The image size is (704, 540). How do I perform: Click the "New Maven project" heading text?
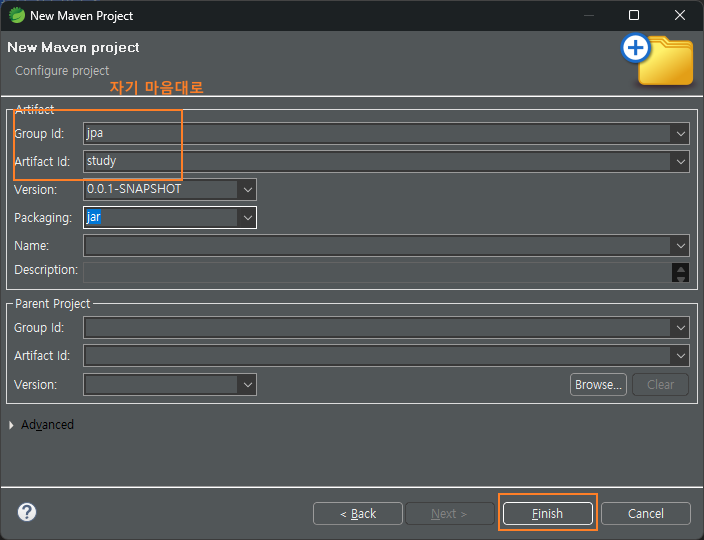point(73,47)
